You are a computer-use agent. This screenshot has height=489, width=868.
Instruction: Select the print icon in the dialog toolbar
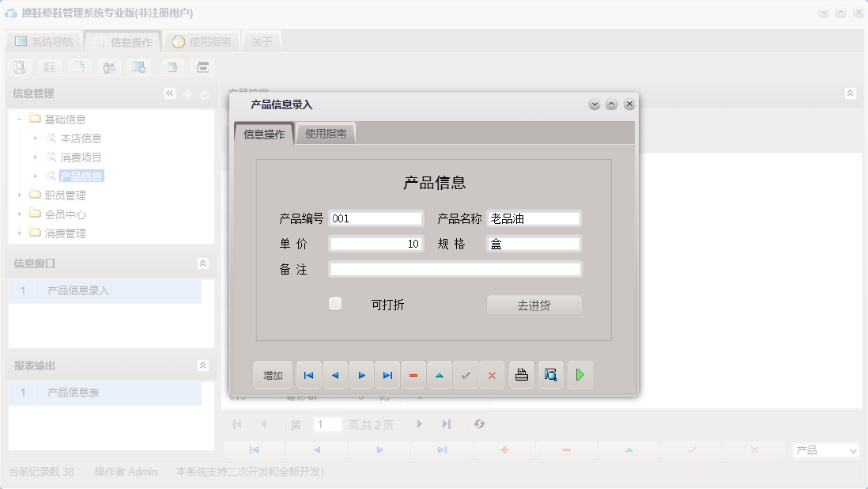coord(521,374)
